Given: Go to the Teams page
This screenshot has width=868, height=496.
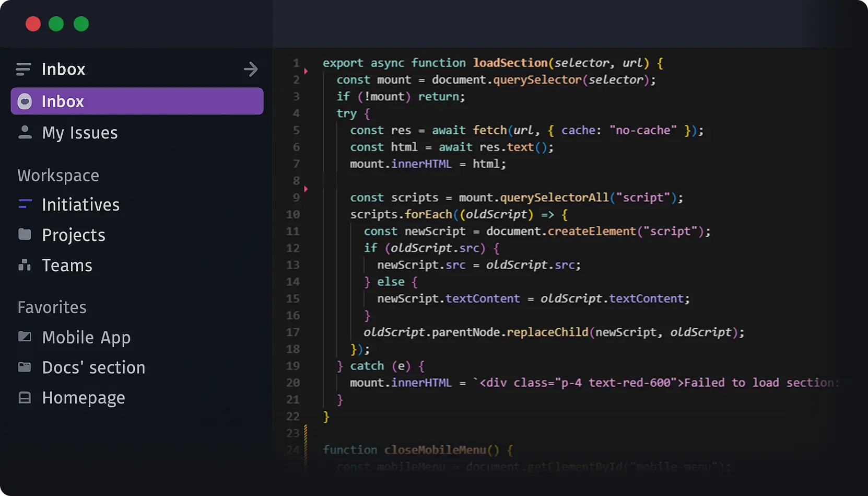Looking at the screenshot, I should pyautogui.click(x=67, y=266).
